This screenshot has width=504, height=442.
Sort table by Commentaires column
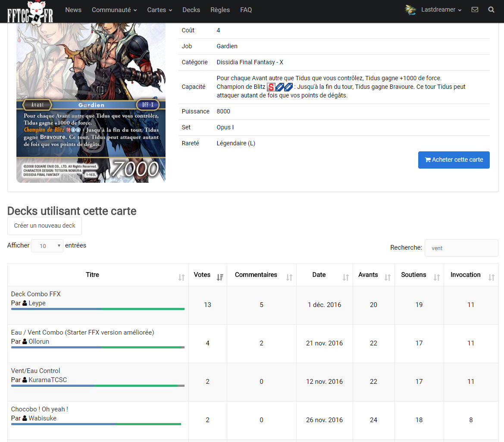coord(262,275)
